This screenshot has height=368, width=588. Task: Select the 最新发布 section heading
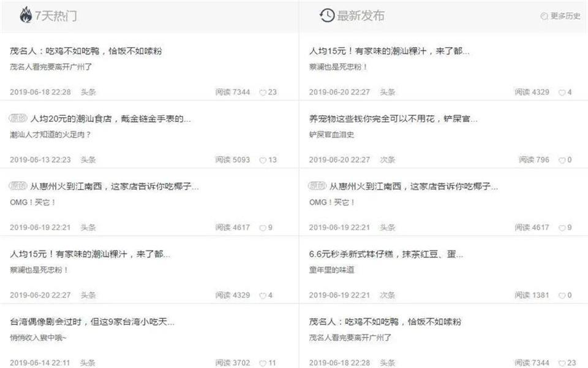[361, 16]
